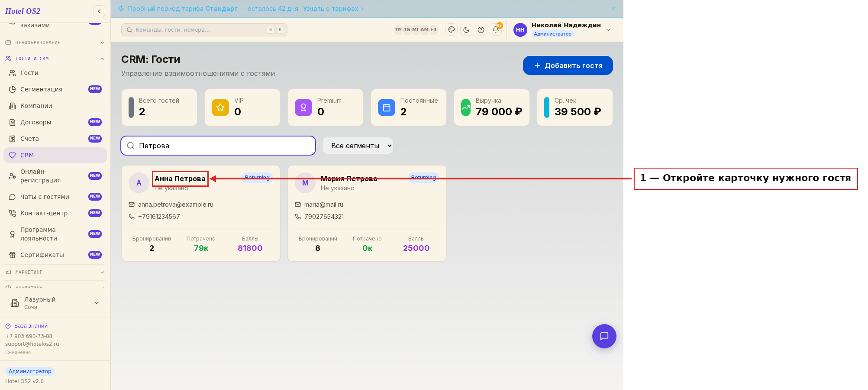Viewport: 868px width, 390px height.
Task: Click the Компании building icon
Action: (x=12, y=106)
